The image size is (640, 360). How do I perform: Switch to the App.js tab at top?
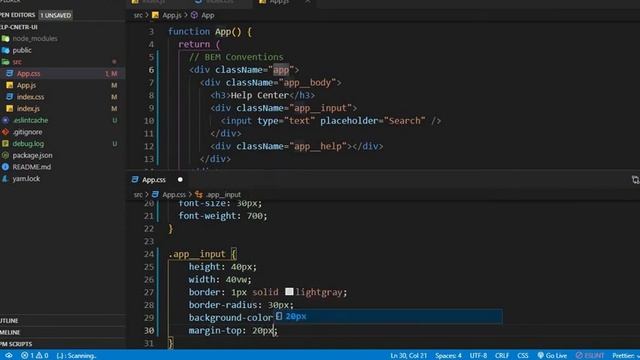[x=279, y=2]
